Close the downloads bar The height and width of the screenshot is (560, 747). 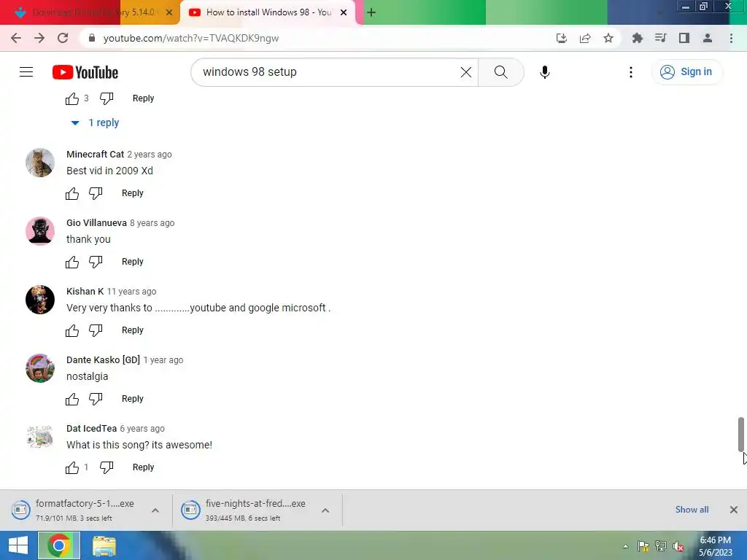[x=734, y=510]
